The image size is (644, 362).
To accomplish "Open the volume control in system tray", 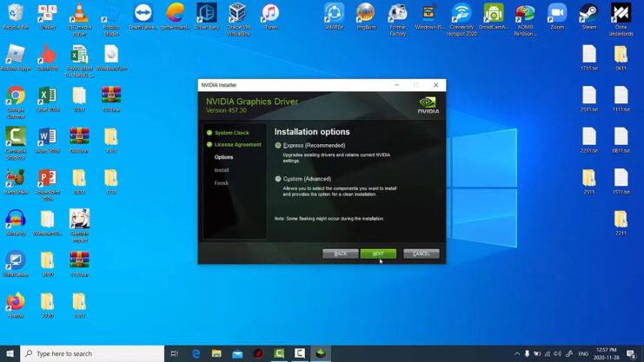I will [x=557, y=354].
